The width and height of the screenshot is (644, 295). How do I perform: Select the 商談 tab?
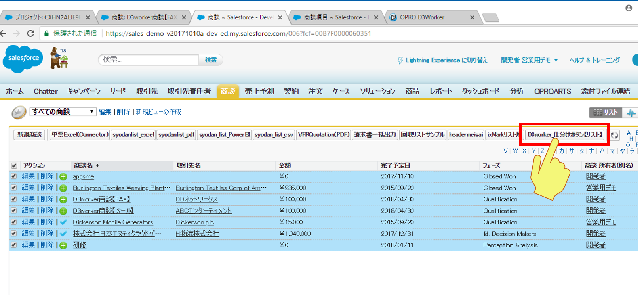228,91
